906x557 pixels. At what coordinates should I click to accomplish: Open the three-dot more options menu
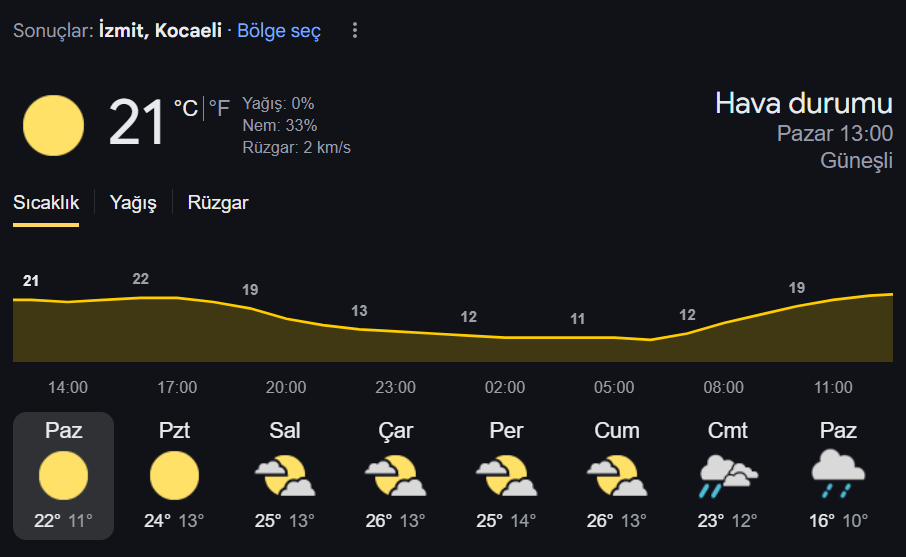(355, 30)
